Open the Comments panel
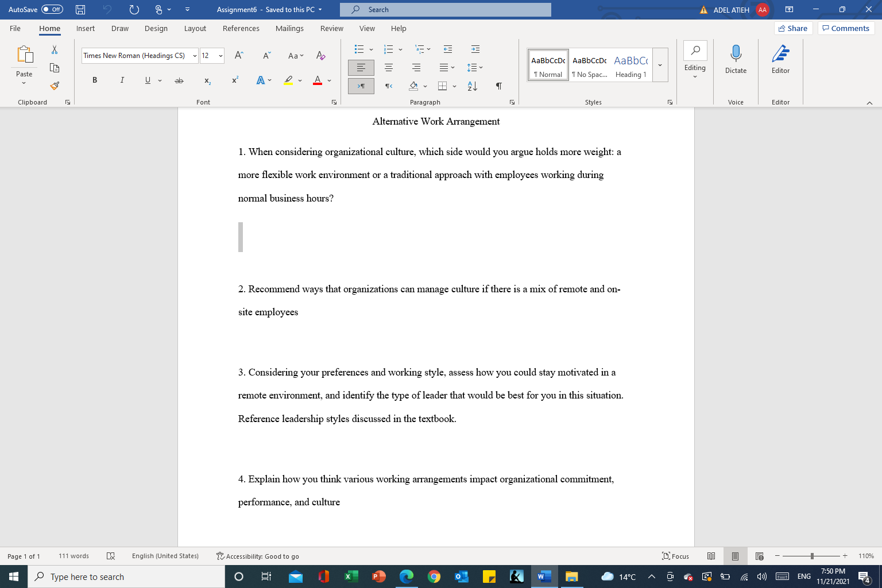 (846, 28)
